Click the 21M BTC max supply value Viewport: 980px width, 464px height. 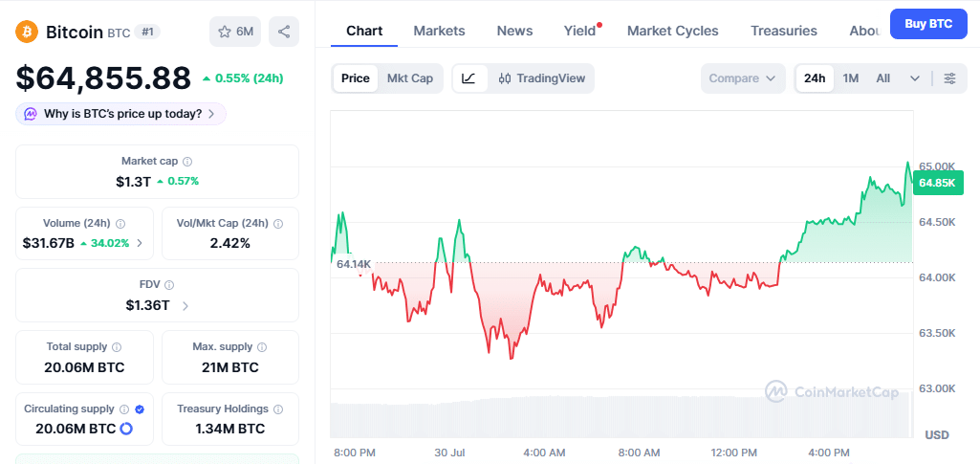[230, 367]
